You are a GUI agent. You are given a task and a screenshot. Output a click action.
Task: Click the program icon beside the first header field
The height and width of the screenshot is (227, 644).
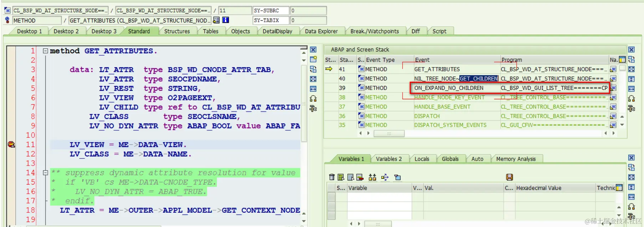point(7,10)
